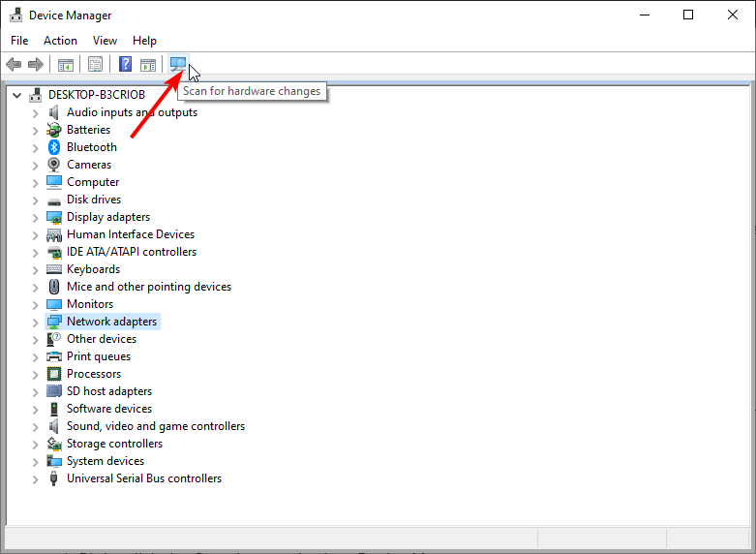
Task: Expand the Network adapters category
Action: [35, 323]
